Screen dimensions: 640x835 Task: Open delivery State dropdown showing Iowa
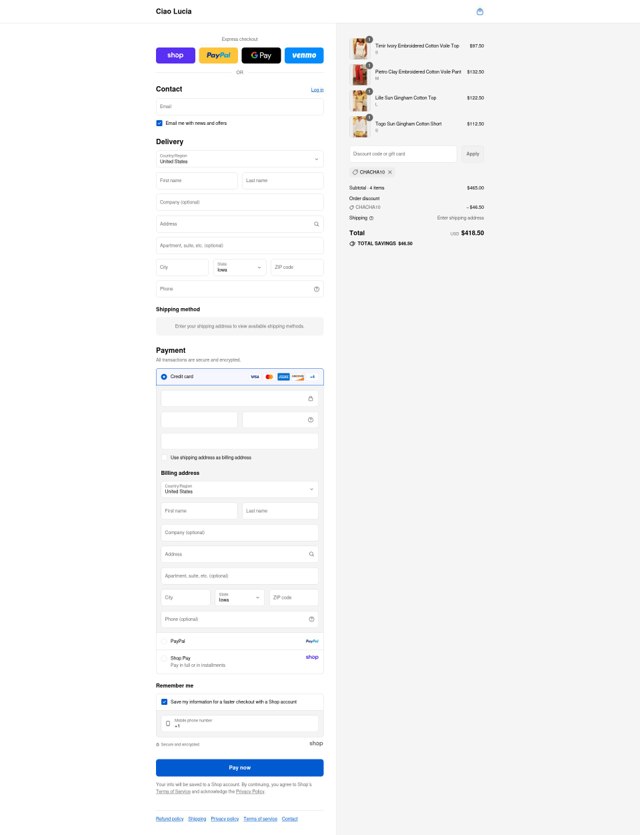click(240, 267)
